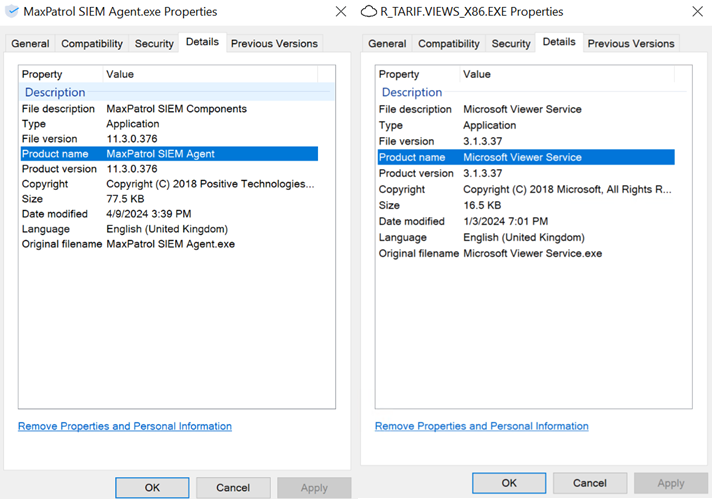This screenshot has height=499, width=712.
Task: Select Date modified 1/3/2024 7:01 PM row
Action: pos(526,221)
